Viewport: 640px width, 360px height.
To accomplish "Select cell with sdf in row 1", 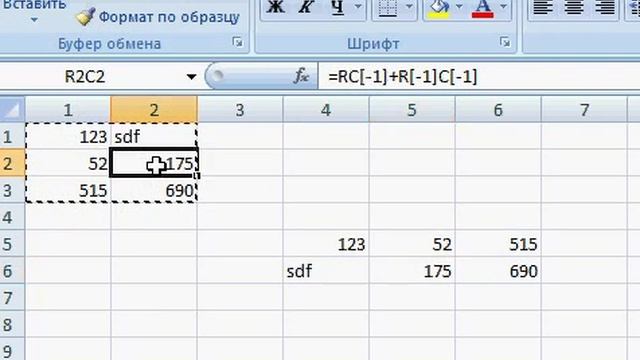I will click(x=154, y=136).
